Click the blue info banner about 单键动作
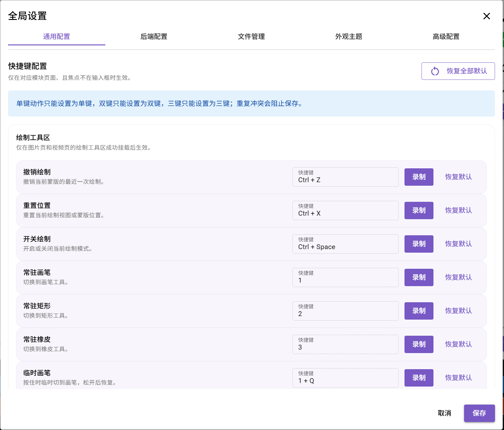This screenshot has width=504, height=430. pyautogui.click(x=251, y=104)
